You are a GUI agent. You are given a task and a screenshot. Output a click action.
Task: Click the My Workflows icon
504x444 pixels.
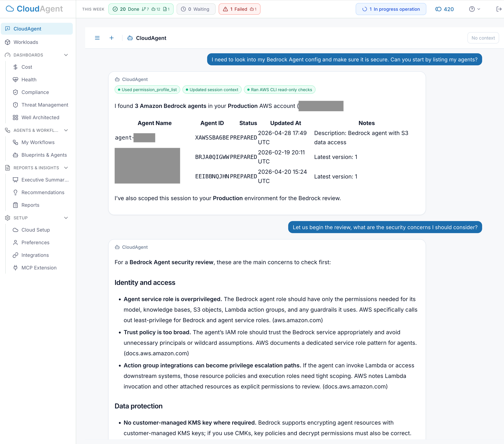tap(15, 142)
